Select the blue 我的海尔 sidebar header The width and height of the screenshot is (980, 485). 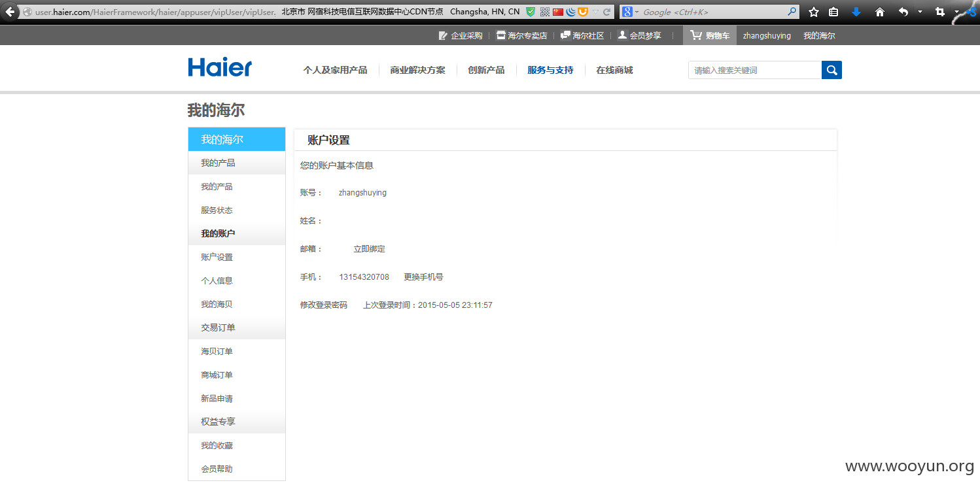pos(237,139)
